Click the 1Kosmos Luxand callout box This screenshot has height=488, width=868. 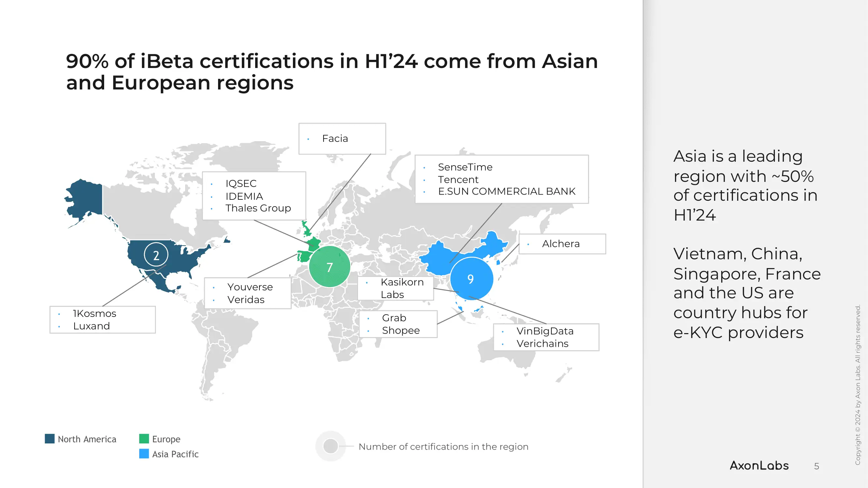tap(103, 319)
